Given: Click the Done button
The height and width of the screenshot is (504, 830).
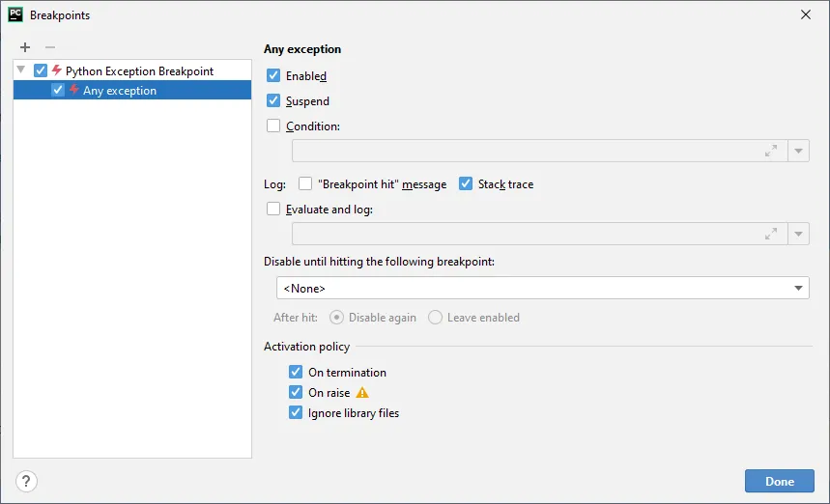Looking at the screenshot, I should [779, 481].
